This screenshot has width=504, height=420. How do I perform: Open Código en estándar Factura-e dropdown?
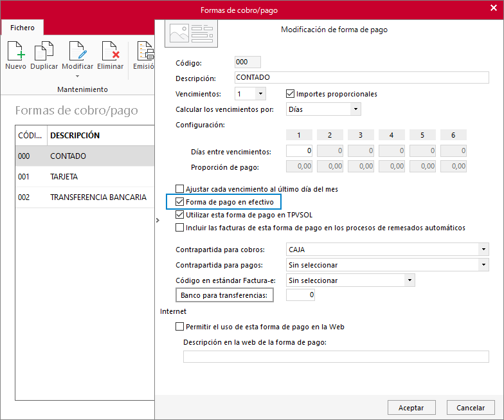tap(410, 280)
